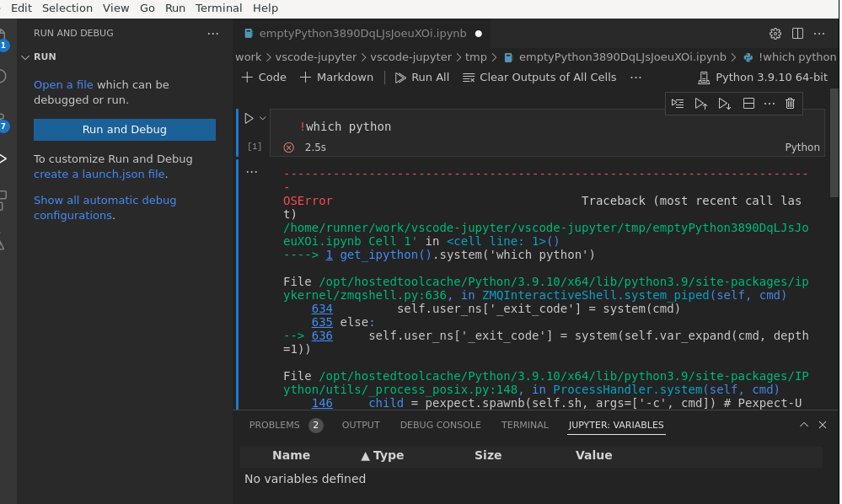Collapse the RUN section

(26, 56)
